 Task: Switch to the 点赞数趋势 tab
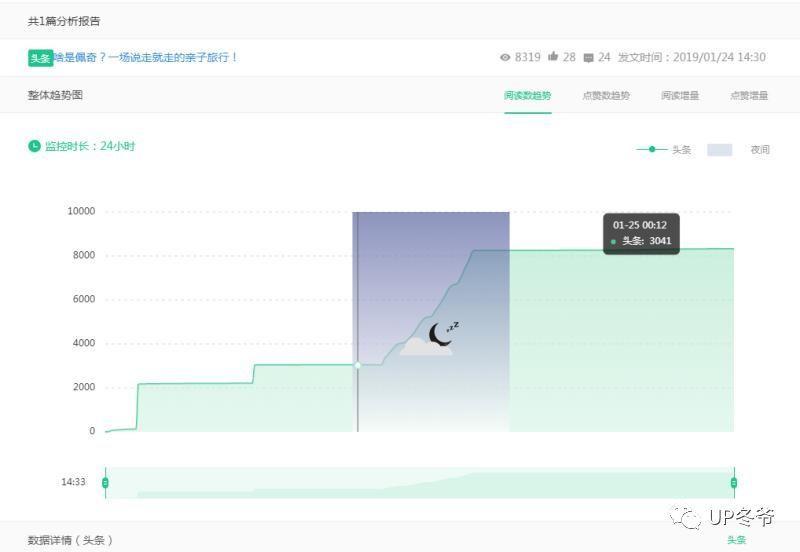[606, 96]
